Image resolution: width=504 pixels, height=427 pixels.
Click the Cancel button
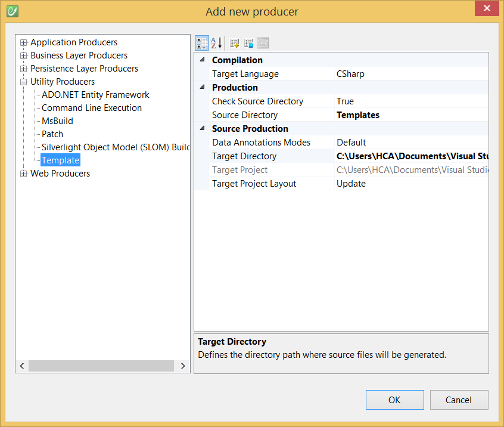(x=459, y=400)
